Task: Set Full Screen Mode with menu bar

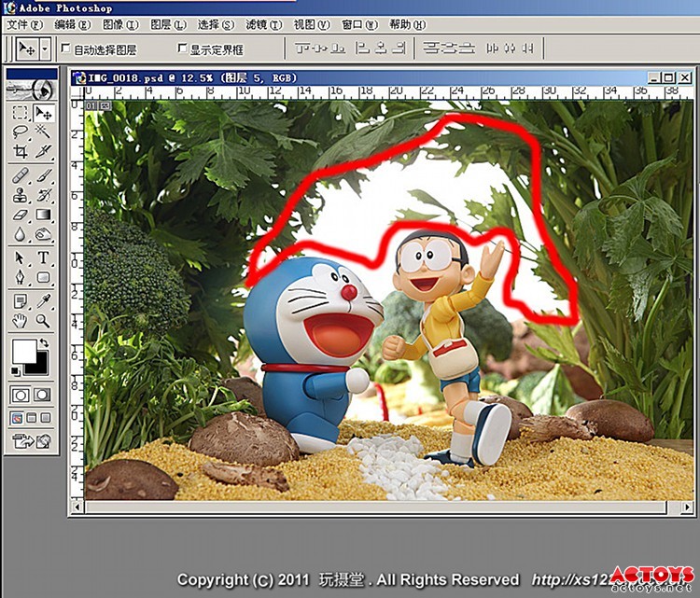Action: [x=31, y=418]
